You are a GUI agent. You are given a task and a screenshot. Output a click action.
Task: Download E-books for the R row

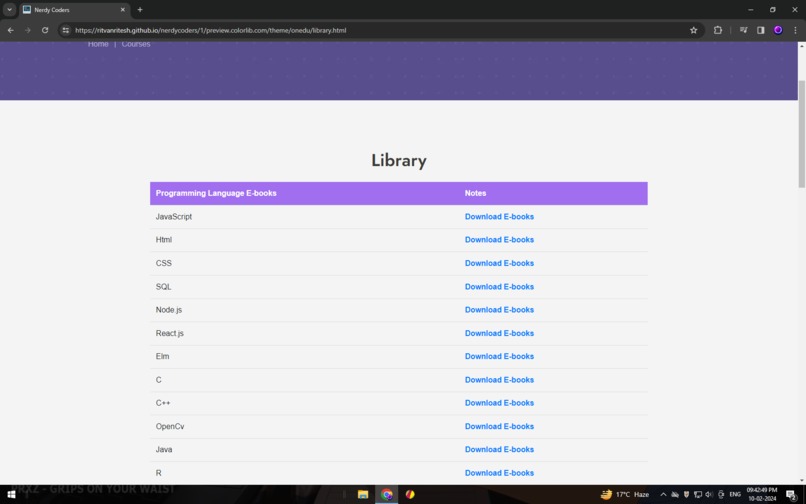point(499,473)
